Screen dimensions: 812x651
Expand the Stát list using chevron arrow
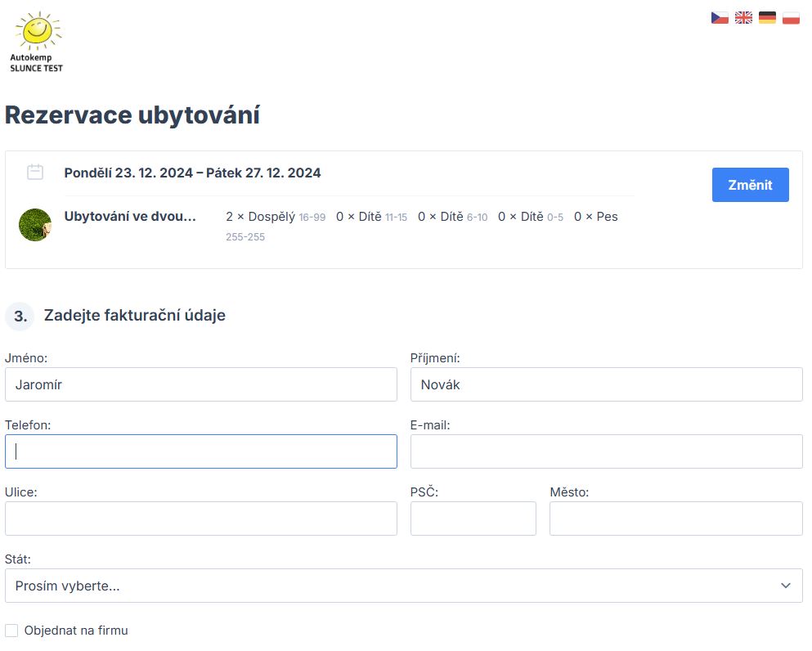click(x=786, y=586)
